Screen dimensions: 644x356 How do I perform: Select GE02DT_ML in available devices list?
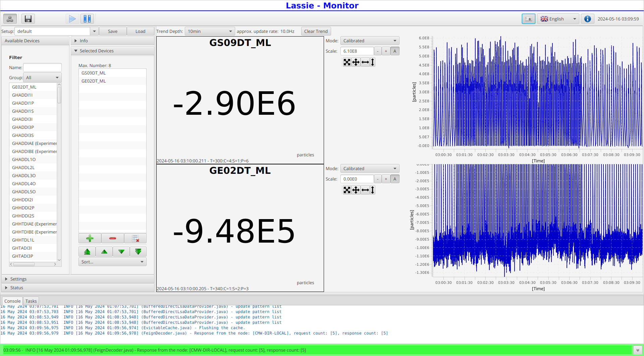[x=33, y=87]
